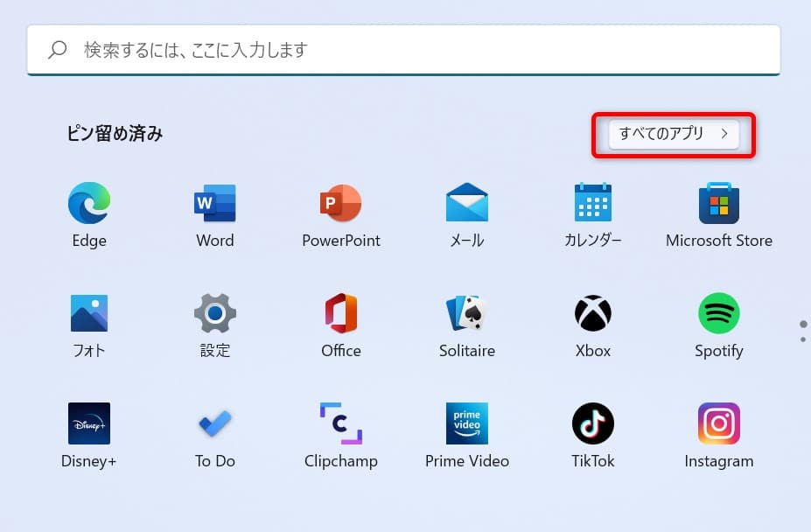The height and width of the screenshot is (532, 811).
Task: Launch the TikTok app
Action: click(x=593, y=424)
